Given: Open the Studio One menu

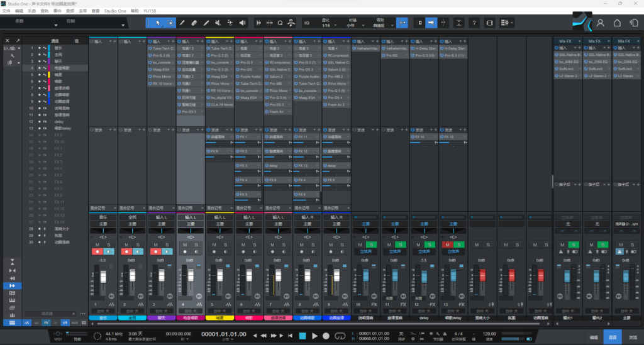Looking at the screenshot, I should (114, 11).
